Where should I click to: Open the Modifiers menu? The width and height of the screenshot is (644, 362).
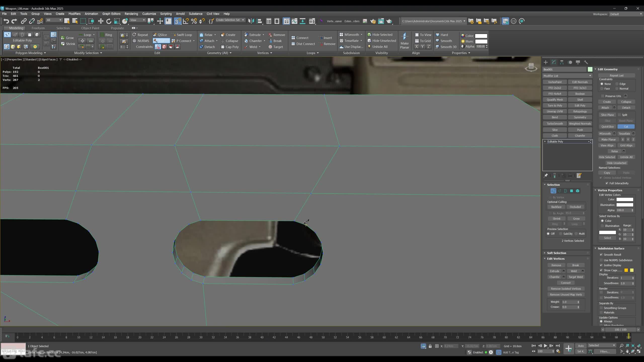tap(74, 14)
